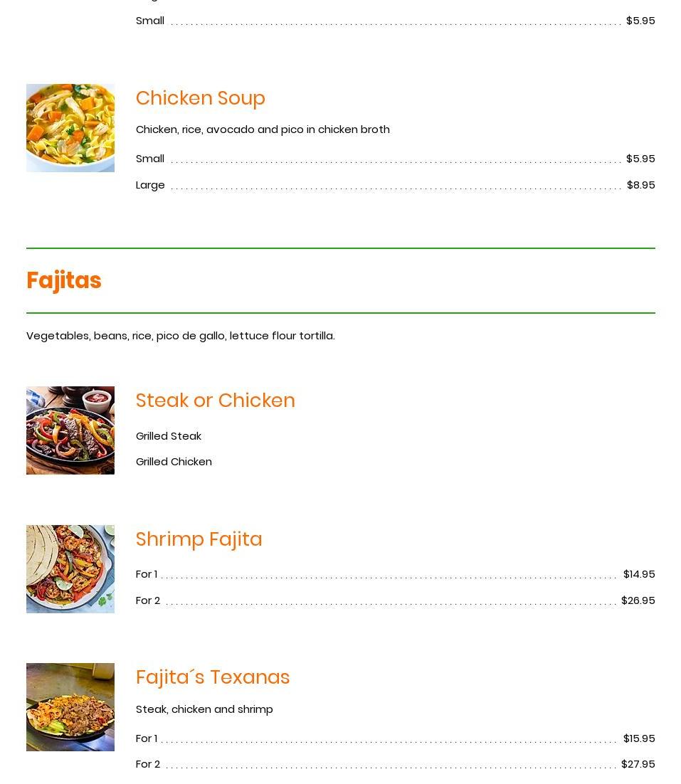
Task: Select the Grilled Steak option
Action: 168,435
